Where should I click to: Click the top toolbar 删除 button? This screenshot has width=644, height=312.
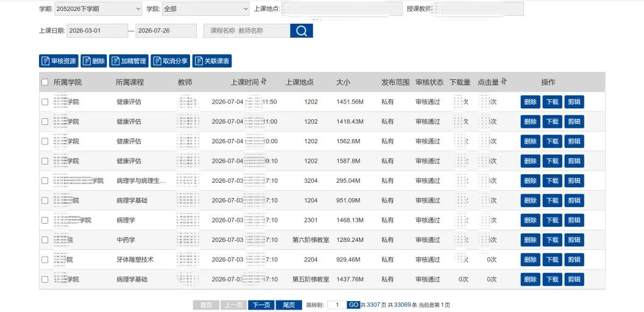[94, 61]
